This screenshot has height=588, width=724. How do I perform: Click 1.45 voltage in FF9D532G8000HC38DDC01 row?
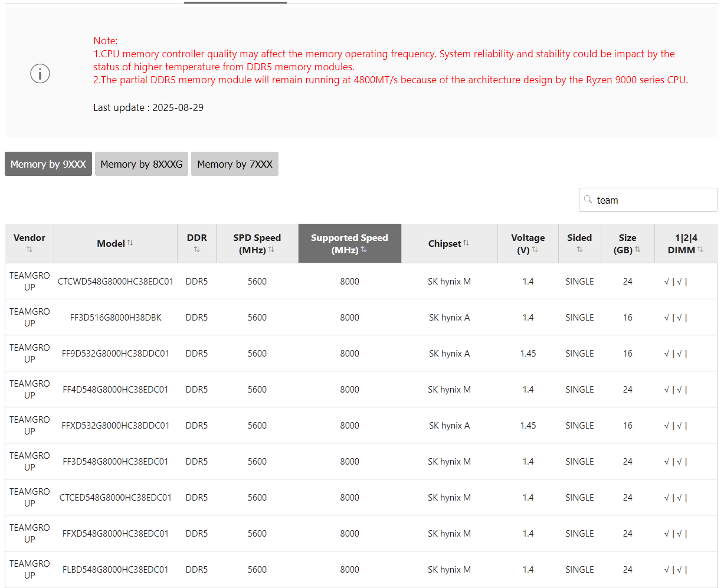click(x=528, y=354)
